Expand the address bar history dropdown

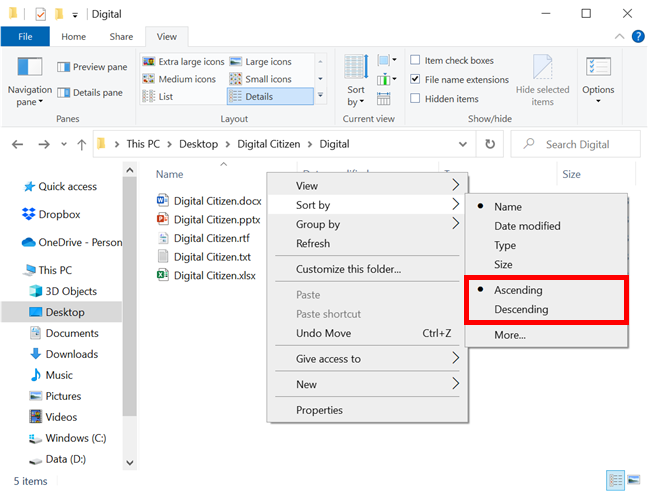(x=463, y=144)
